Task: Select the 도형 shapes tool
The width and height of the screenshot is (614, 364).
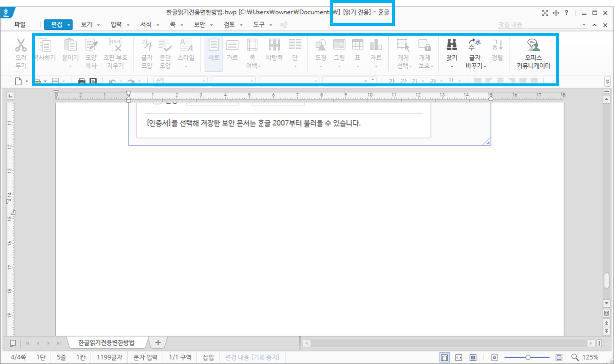Action: pos(321,52)
